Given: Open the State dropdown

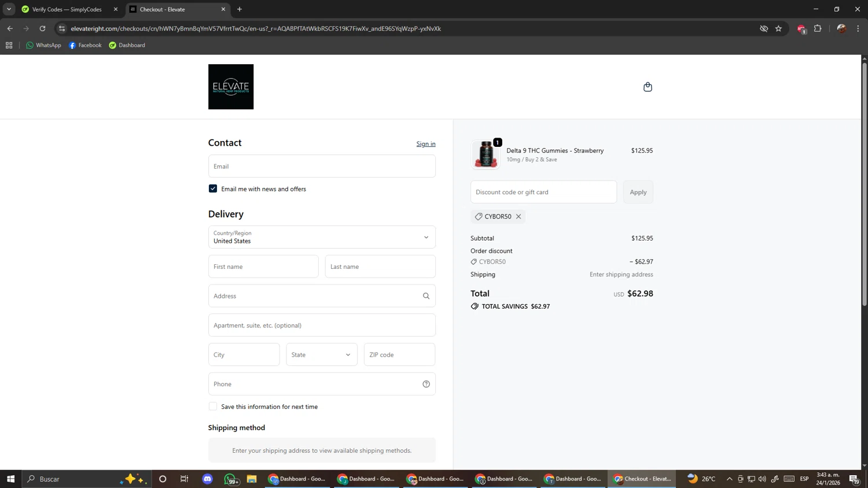Looking at the screenshot, I should 322,354.
